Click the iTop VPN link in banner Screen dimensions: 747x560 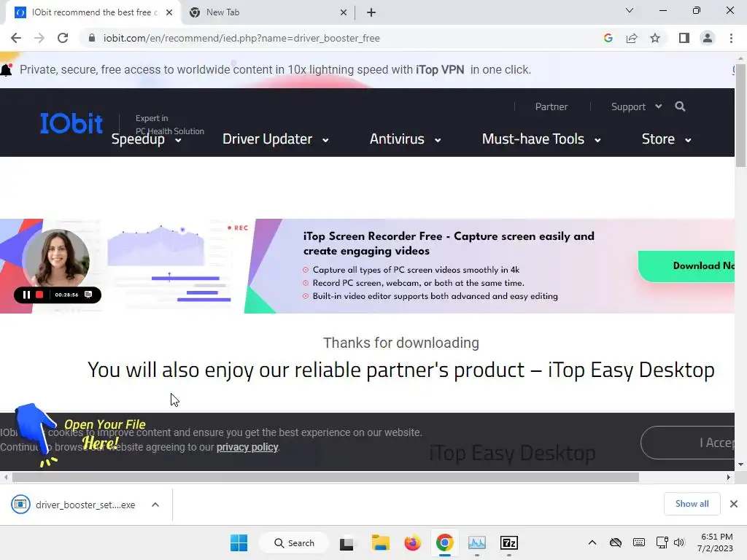tap(440, 69)
